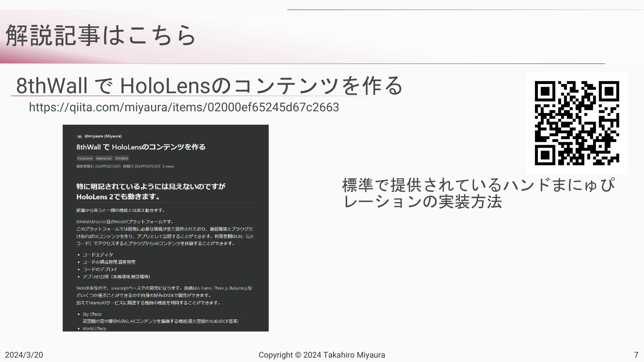The width and height of the screenshot is (644, 362).
Task: Click the article title in the screenshot
Action: [141, 147]
